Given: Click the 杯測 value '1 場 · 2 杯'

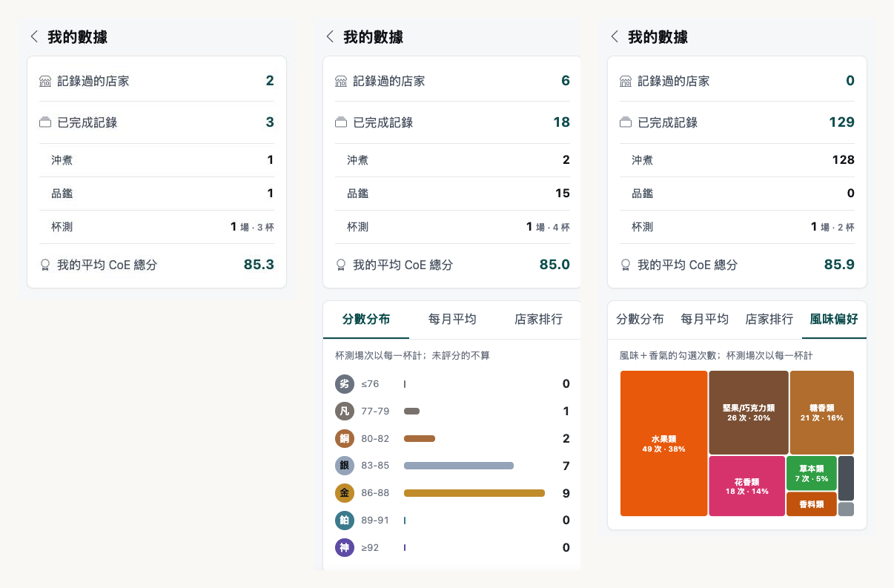Looking at the screenshot, I should pos(832,227).
